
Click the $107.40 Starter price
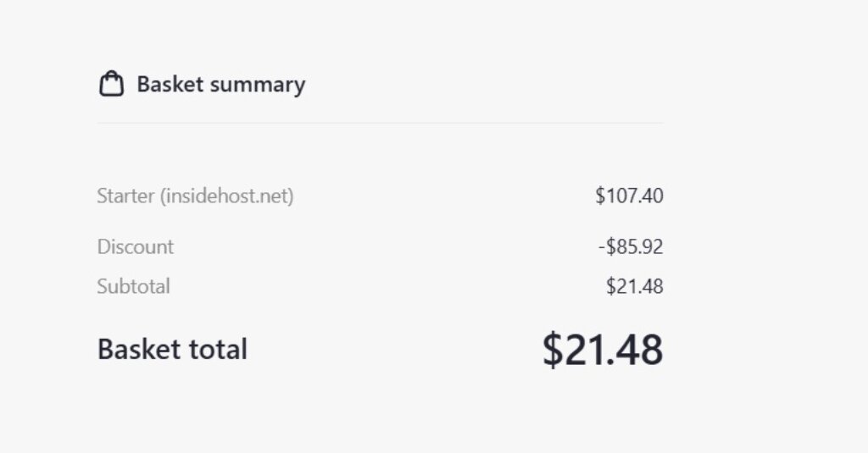[x=629, y=196]
